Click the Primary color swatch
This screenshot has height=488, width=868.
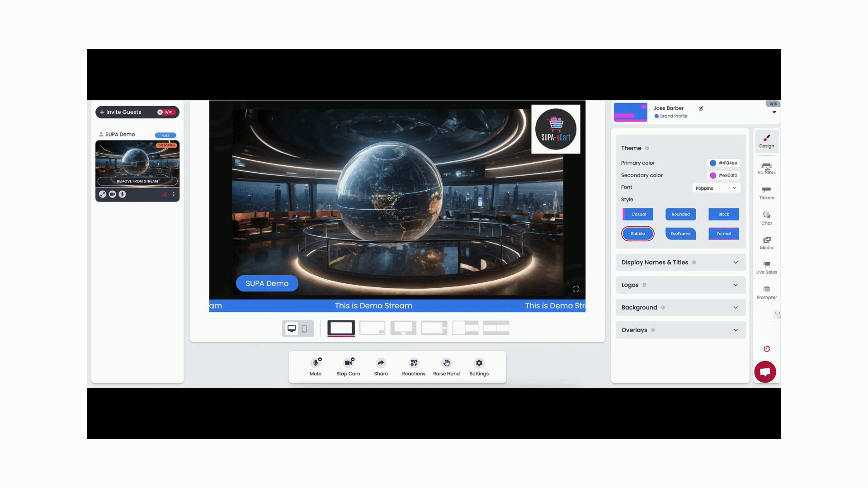(712, 163)
